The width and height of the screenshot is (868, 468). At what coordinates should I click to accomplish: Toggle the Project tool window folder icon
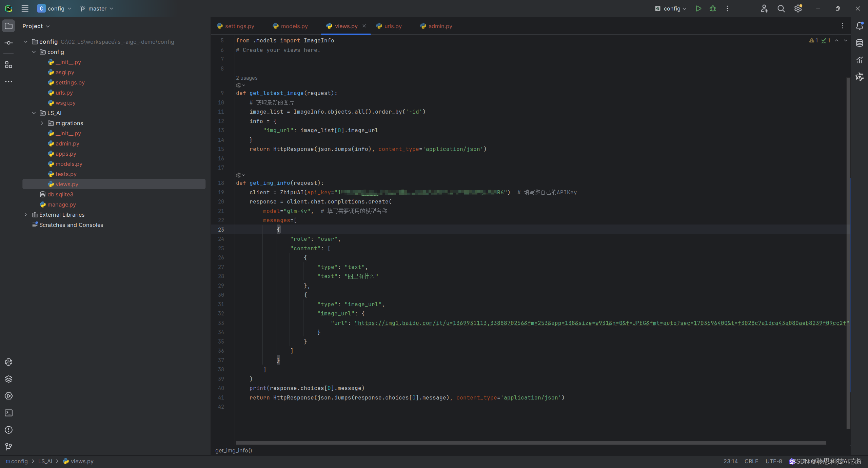click(8, 26)
